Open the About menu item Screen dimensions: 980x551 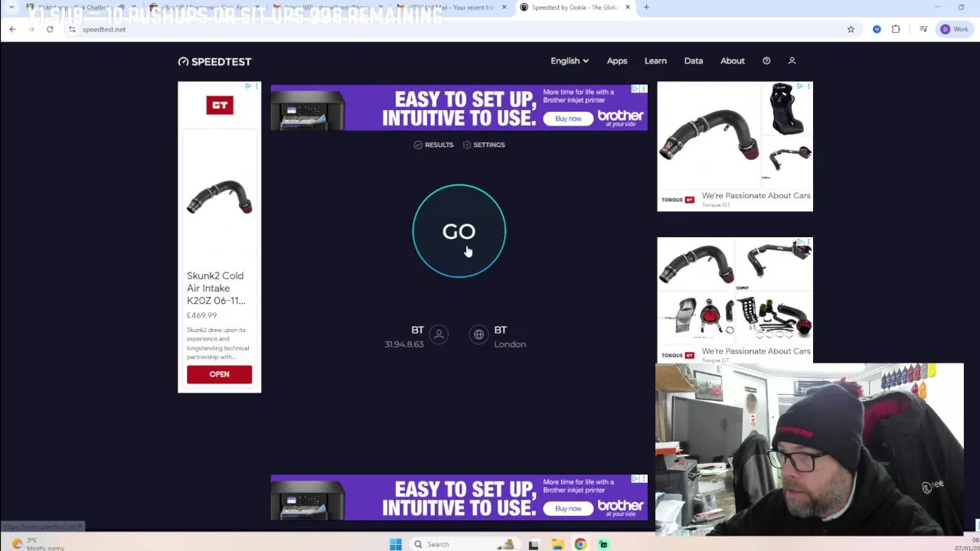point(733,60)
